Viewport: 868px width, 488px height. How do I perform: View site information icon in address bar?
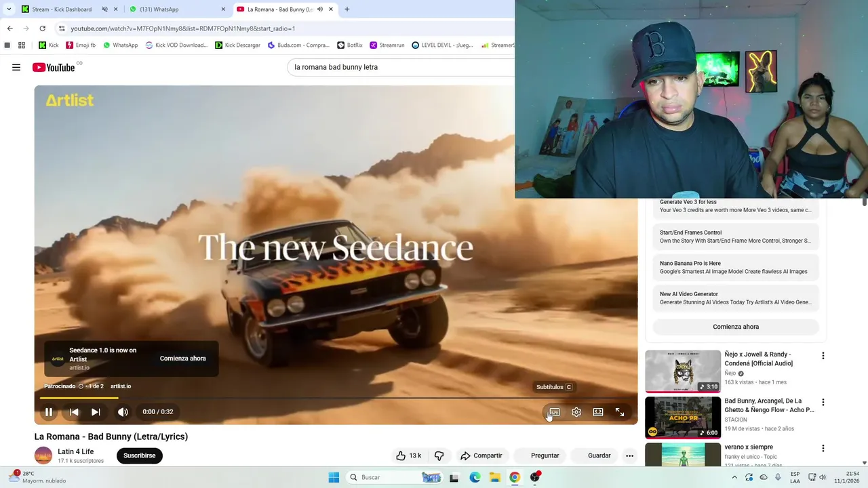[x=61, y=28]
